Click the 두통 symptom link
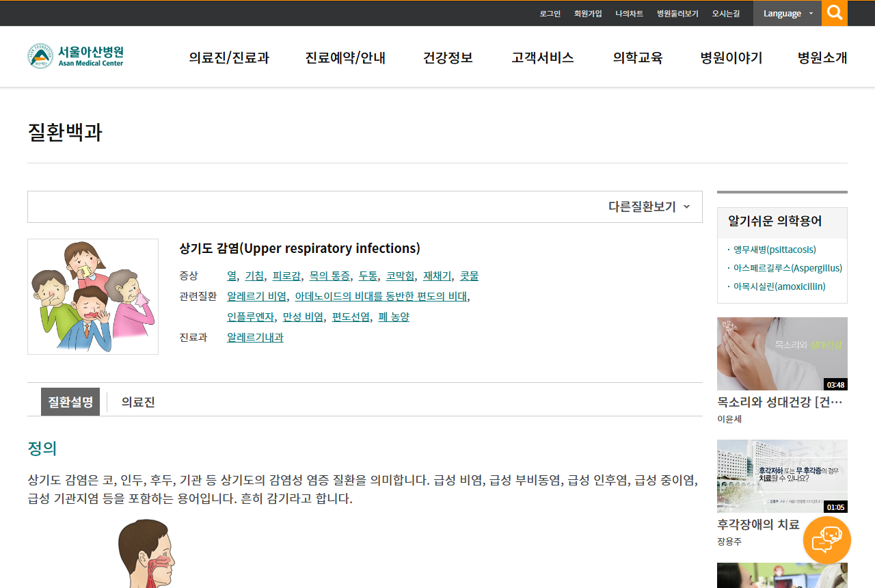 368,276
